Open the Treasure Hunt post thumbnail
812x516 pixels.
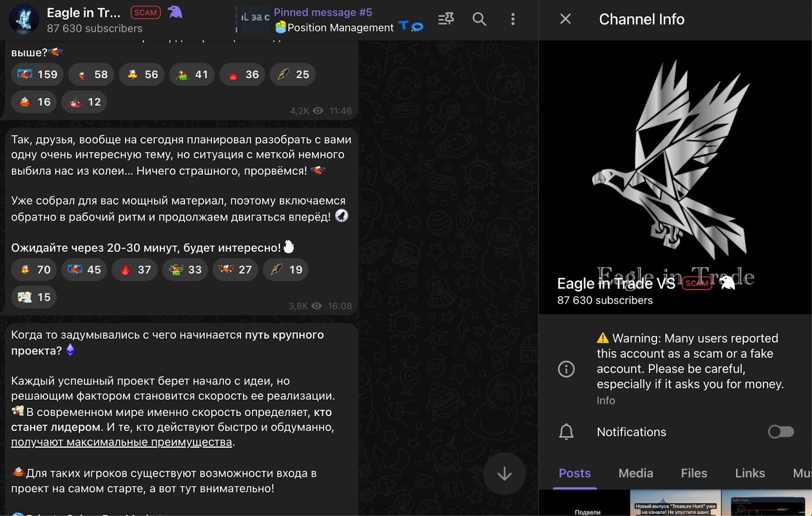tap(675, 503)
